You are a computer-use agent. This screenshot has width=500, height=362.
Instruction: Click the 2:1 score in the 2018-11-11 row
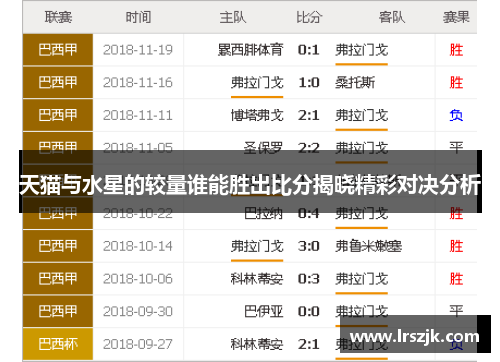[x=309, y=115]
